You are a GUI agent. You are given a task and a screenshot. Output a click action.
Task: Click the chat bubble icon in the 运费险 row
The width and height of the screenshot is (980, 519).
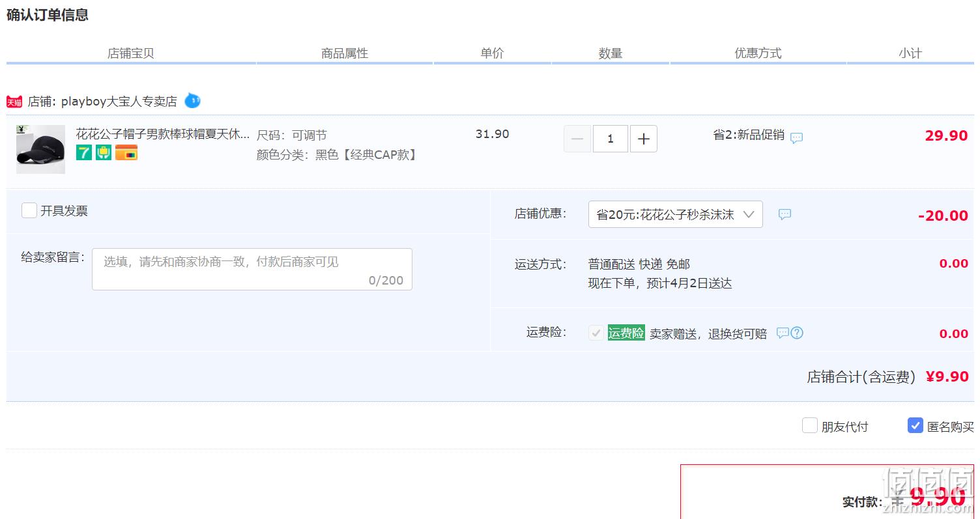coord(782,333)
